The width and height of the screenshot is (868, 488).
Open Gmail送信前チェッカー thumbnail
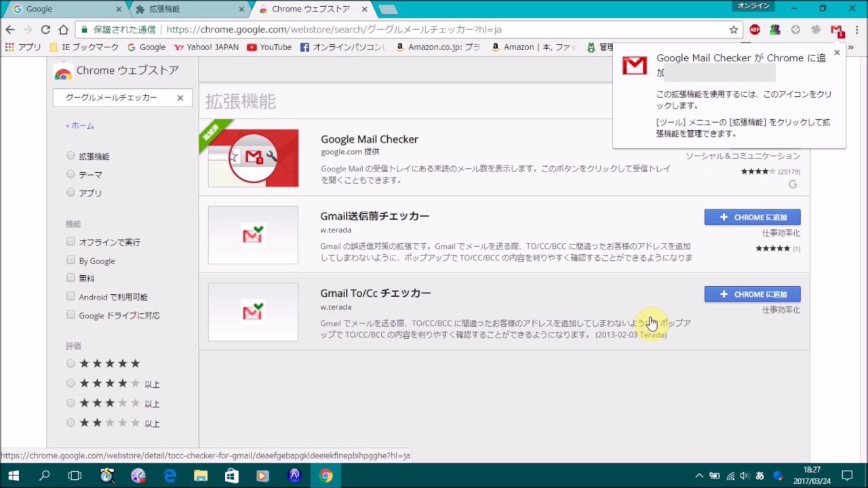(253, 235)
